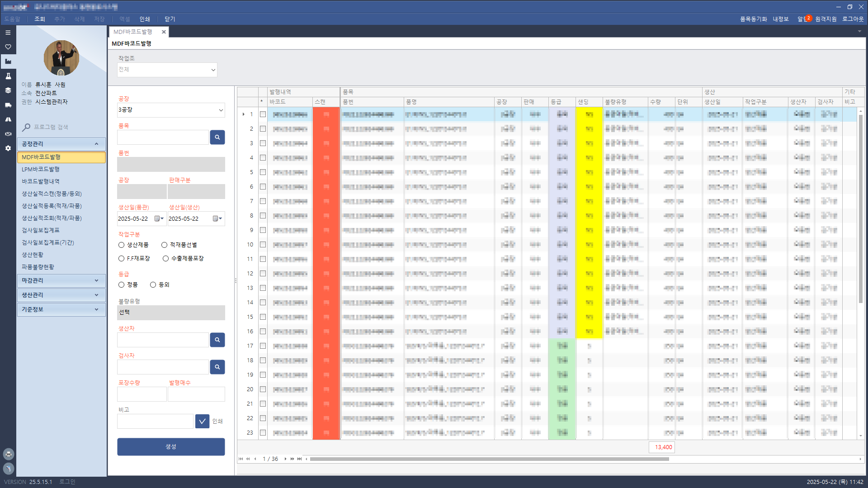This screenshot has height=488, width=868.
Task: Open the 생산일(품관) date picker
Action: coord(159,218)
